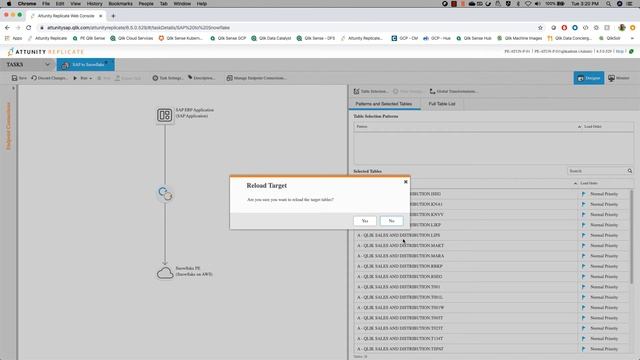The image size is (640, 360).
Task: Open the Chrome Window menu
Action: coord(182,4)
